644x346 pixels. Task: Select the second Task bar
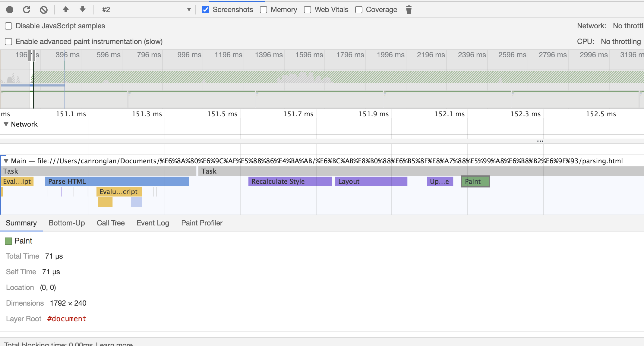coord(421,171)
